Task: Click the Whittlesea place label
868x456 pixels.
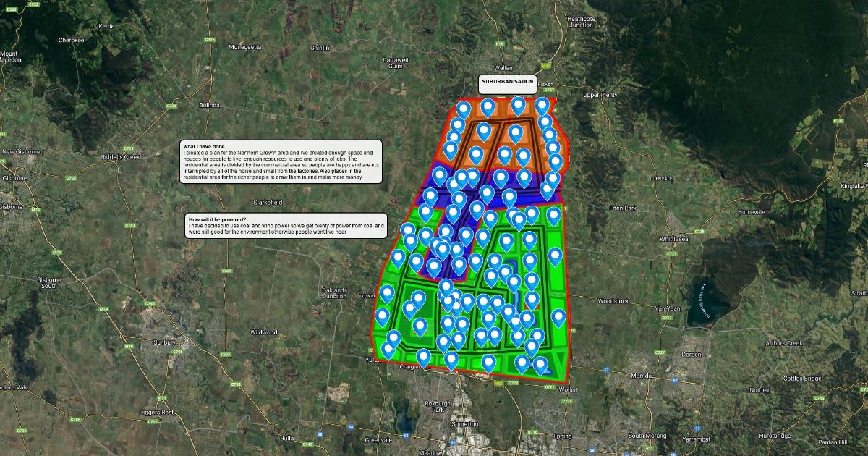Action: tap(677, 239)
